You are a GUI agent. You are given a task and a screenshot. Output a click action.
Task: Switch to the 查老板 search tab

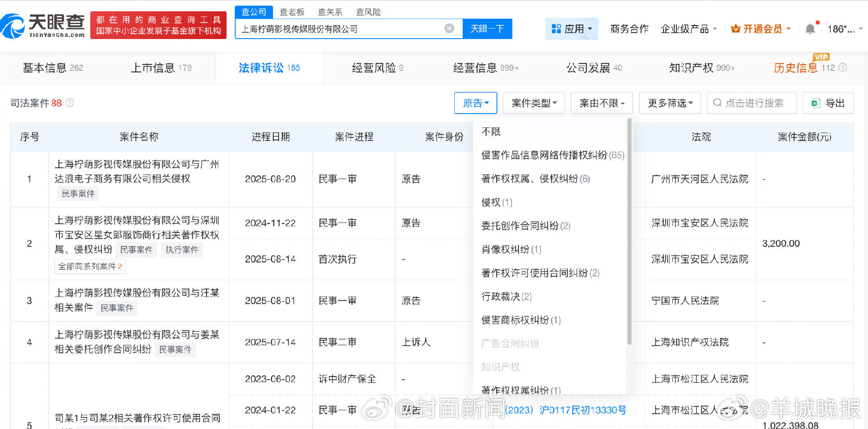point(292,12)
